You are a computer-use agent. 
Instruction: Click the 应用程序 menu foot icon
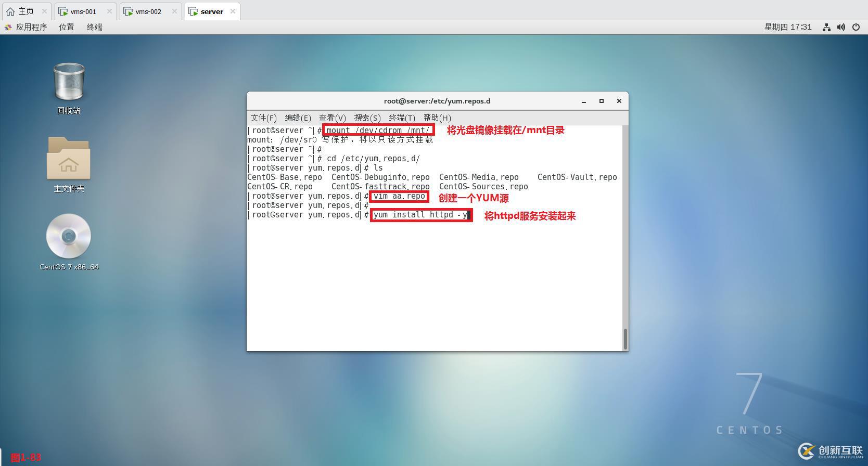[x=8, y=27]
